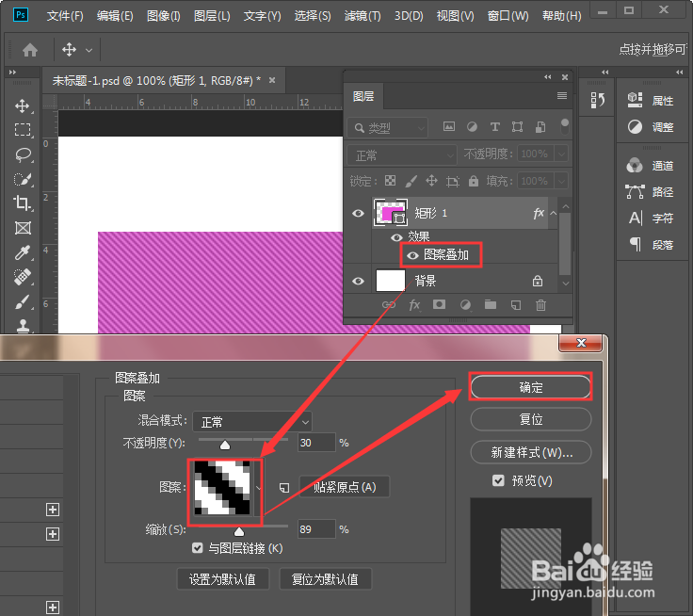693x616 pixels.
Task: Click lock all padlock icon
Action: click(474, 181)
